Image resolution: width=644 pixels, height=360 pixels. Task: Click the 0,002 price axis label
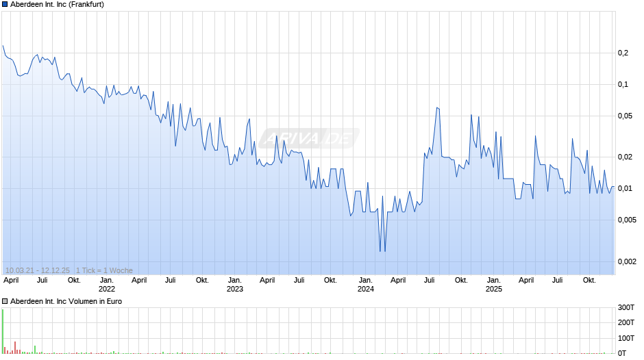(x=627, y=261)
